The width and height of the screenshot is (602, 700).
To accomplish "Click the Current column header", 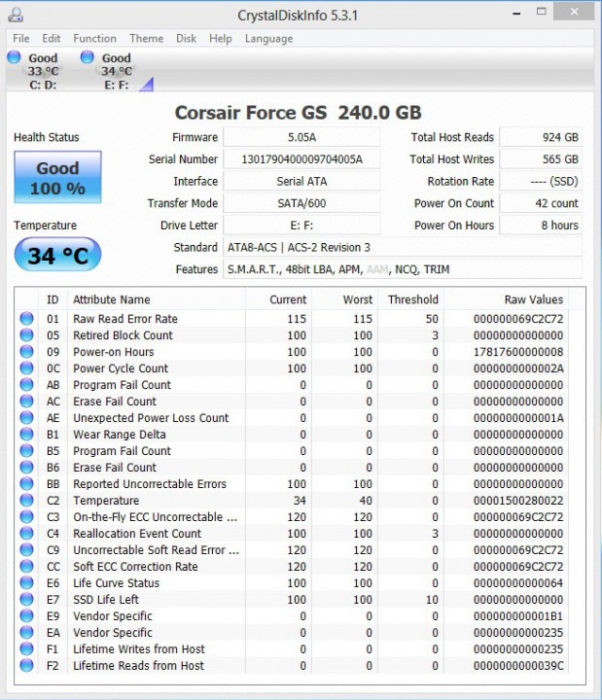I will [x=279, y=299].
